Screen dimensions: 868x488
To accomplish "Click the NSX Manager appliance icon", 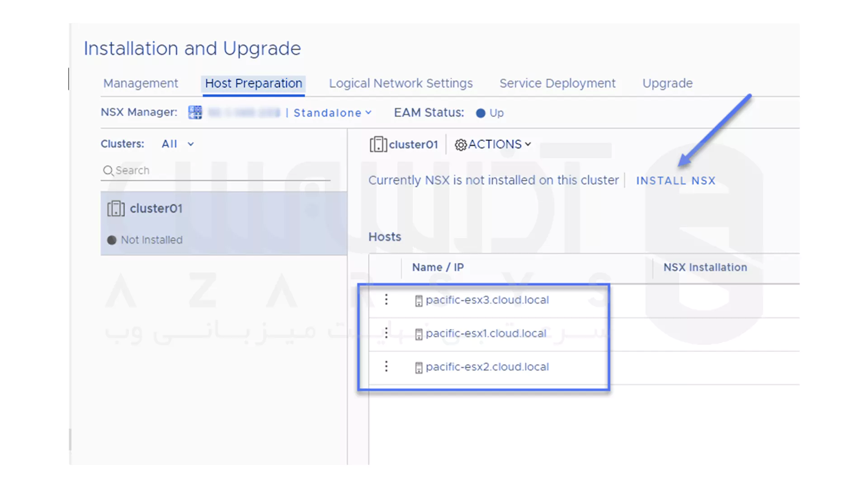I will click(x=195, y=113).
